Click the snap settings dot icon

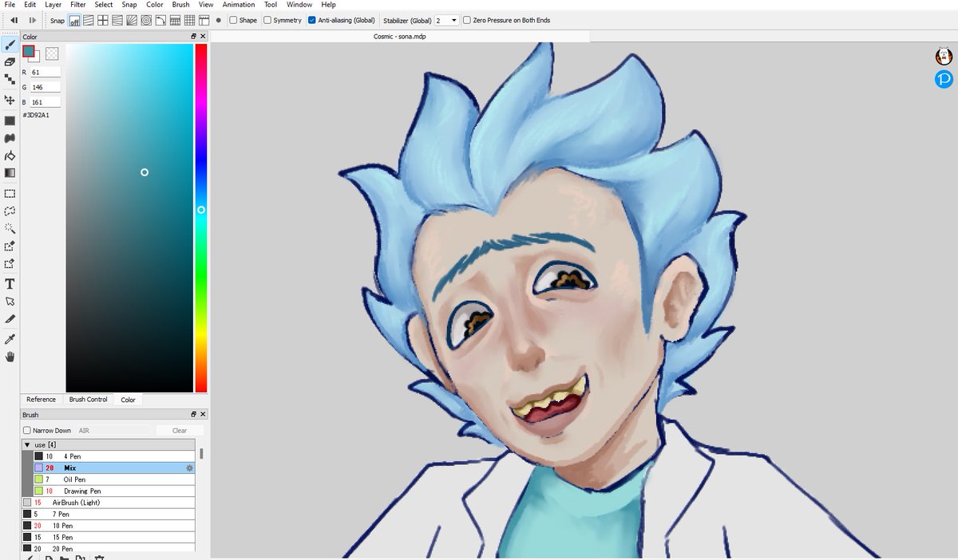pos(218,20)
